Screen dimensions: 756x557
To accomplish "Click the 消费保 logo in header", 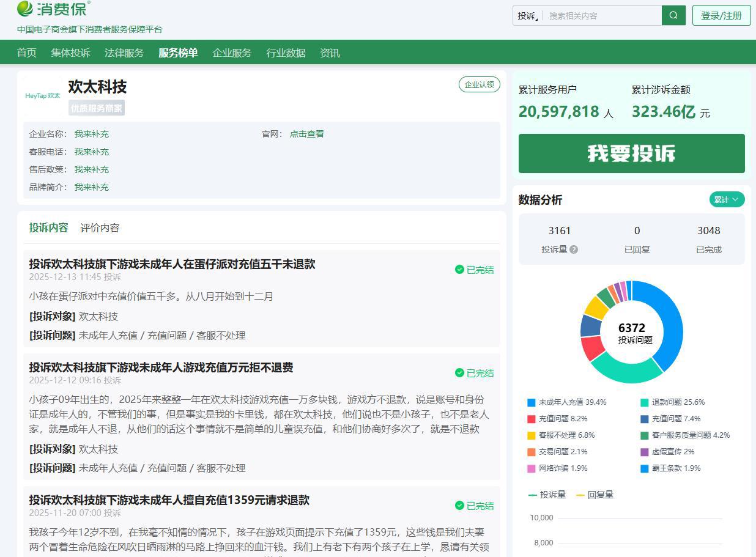I will tap(54, 9).
